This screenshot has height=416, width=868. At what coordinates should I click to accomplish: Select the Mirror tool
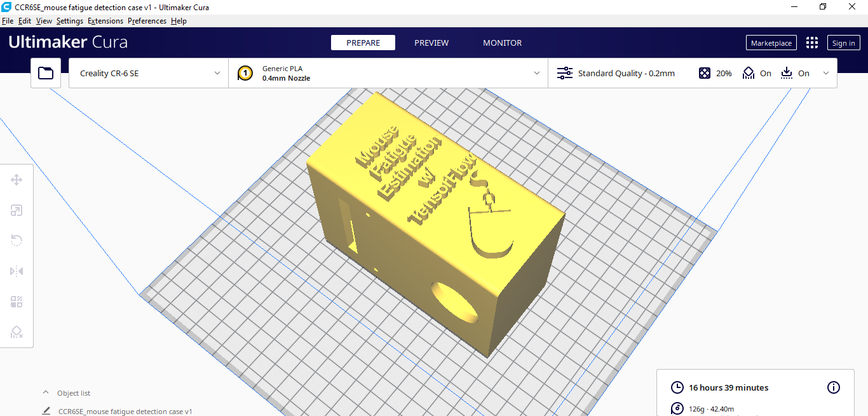click(17, 271)
